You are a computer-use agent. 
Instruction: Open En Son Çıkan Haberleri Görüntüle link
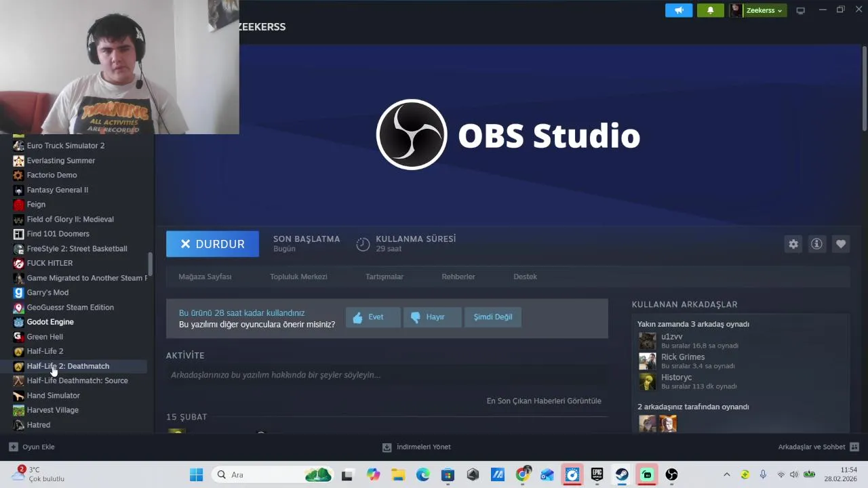pos(544,401)
